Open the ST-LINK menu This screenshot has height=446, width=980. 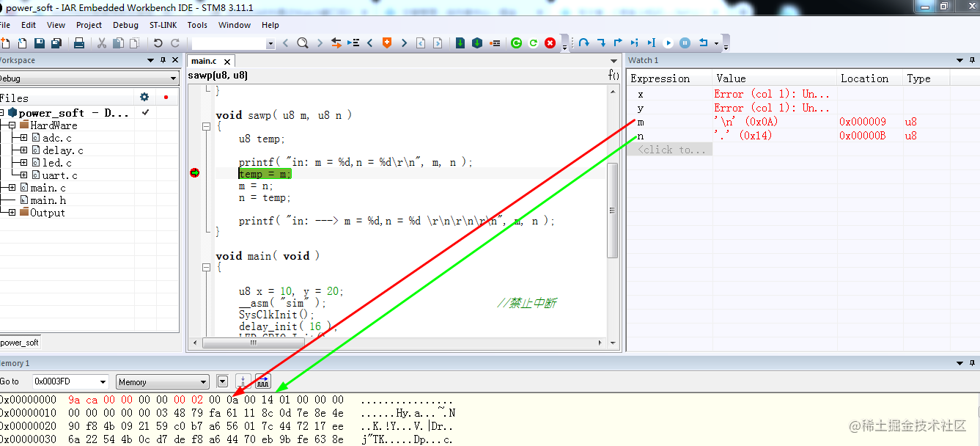[163, 25]
